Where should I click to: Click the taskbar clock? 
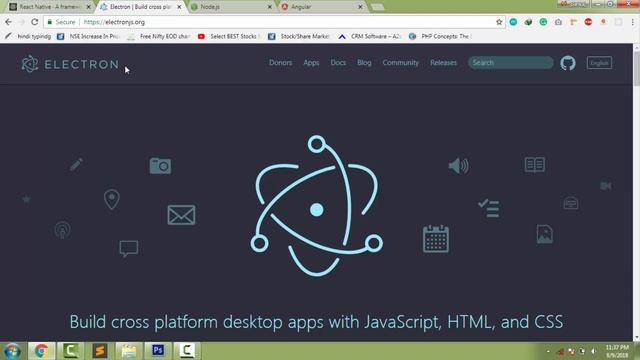(617, 351)
